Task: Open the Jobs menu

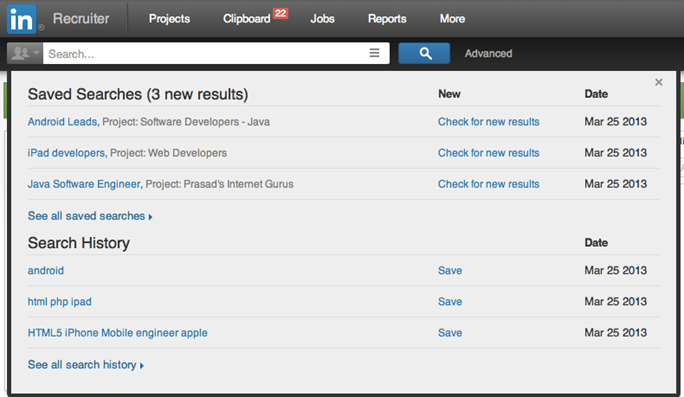Action: (x=322, y=19)
